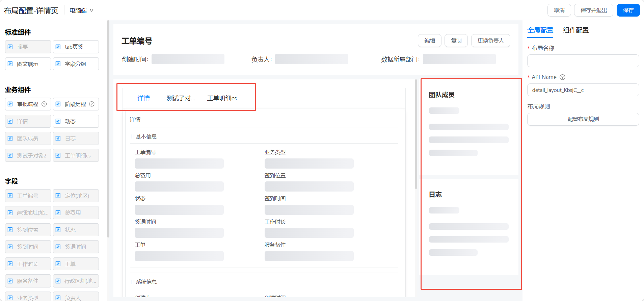
Task: Click the help icon next to API Name
Action: 562,77
